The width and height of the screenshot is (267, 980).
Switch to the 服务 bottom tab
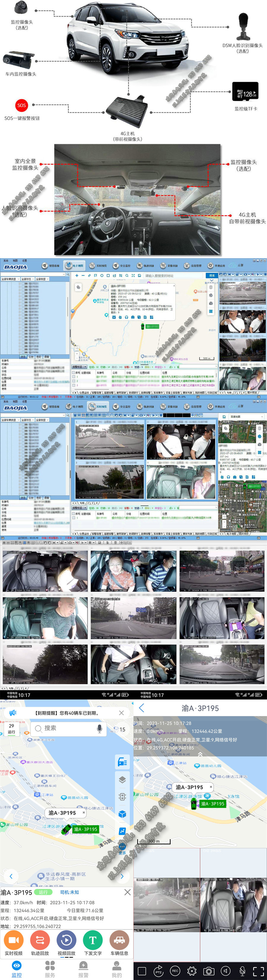[x=50, y=968]
